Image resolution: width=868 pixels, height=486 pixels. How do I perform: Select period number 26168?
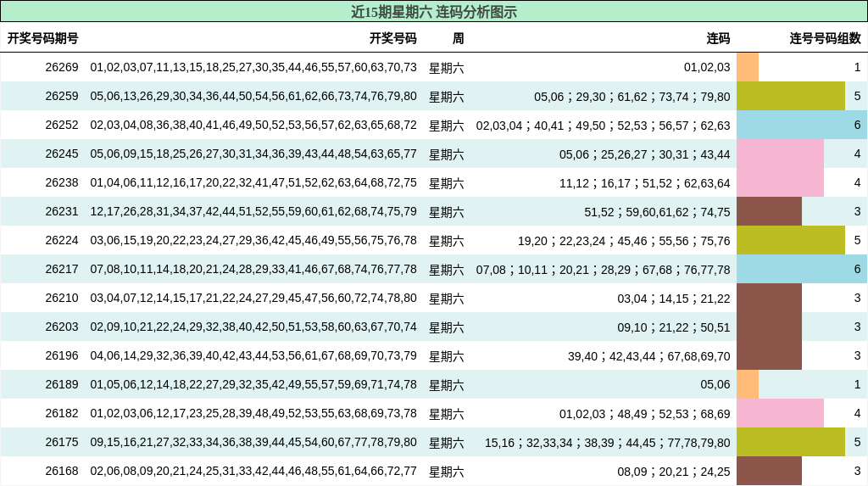[62, 471]
